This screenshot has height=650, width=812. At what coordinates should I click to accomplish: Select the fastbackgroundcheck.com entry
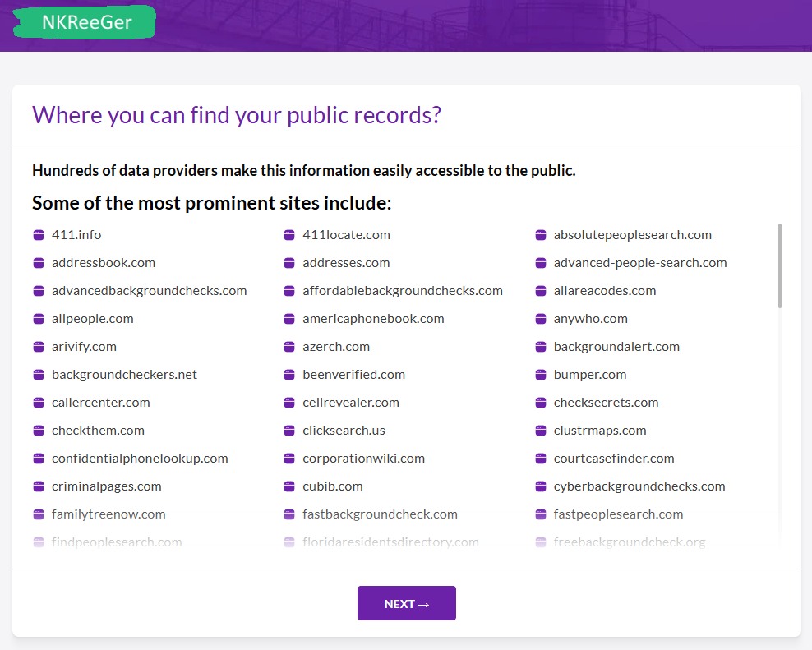371,514
